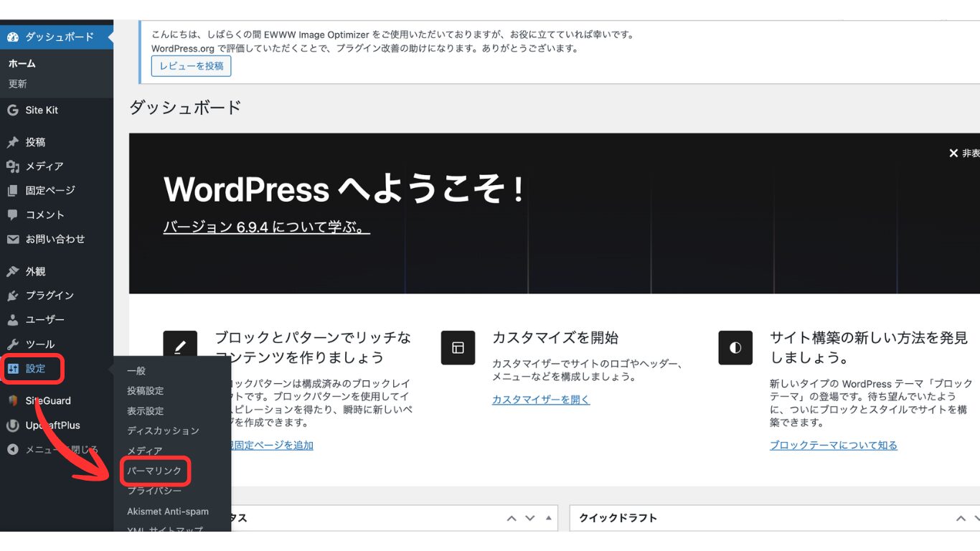Click the Pages icon beside 固定ページ
The height and width of the screenshot is (551, 980).
(x=12, y=191)
